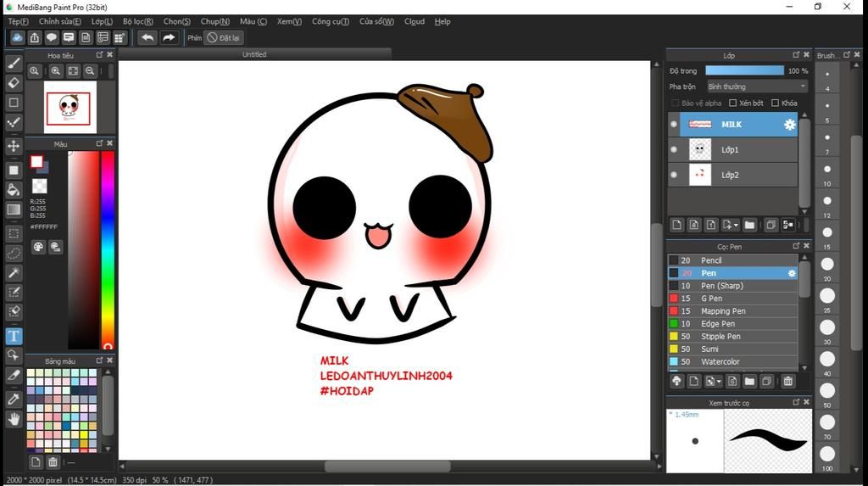
Task: Select the Text tool
Action: click(x=14, y=336)
